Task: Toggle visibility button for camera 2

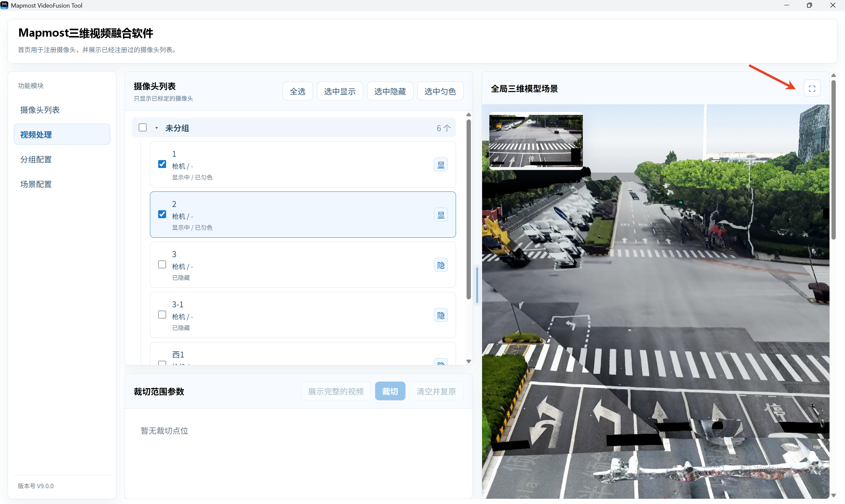Action: pyautogui.click(x=441, y=215)
